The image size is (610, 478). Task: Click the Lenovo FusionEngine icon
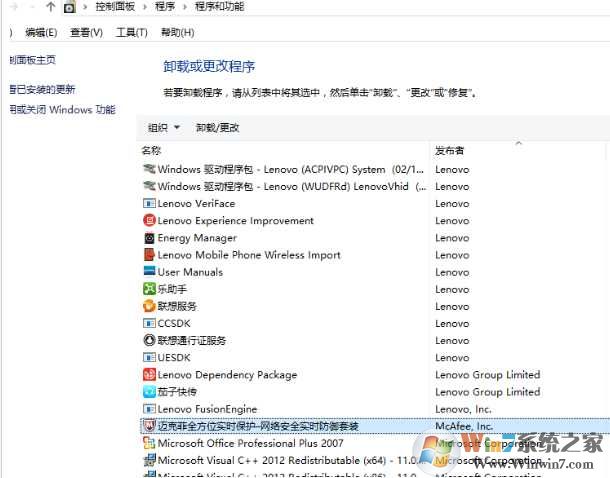click(149, 409)
